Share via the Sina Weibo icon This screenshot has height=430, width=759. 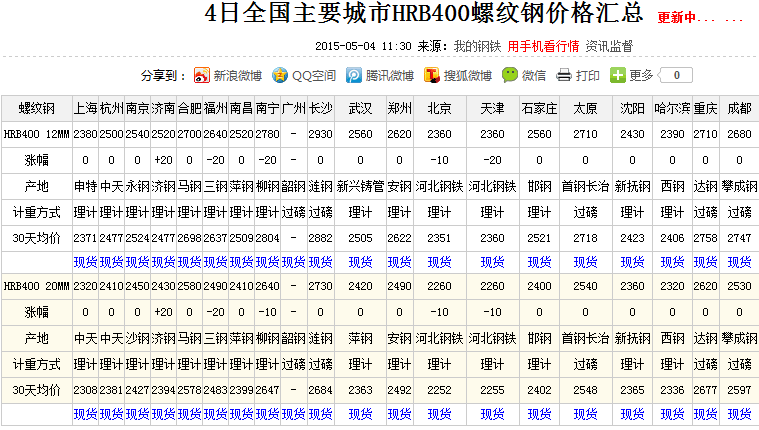(x=202, y=76)
